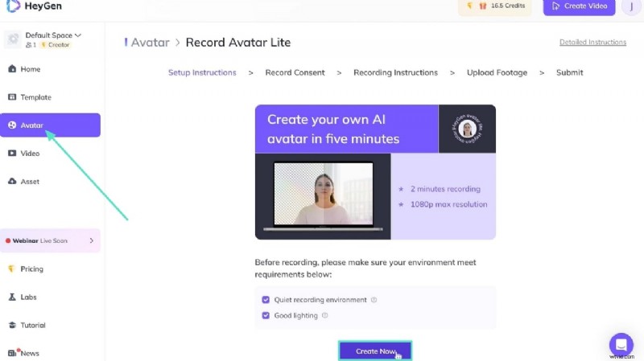Open the user profile avatar J
Viewport: 644px width, 361px height.
631,6
